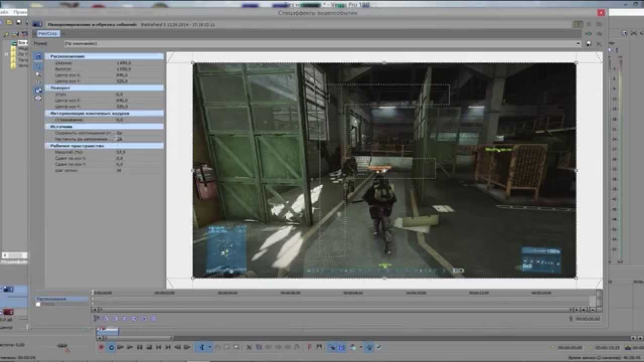Screen dimensions: 644x362
Task: Go to start of project
Action: 158,347
